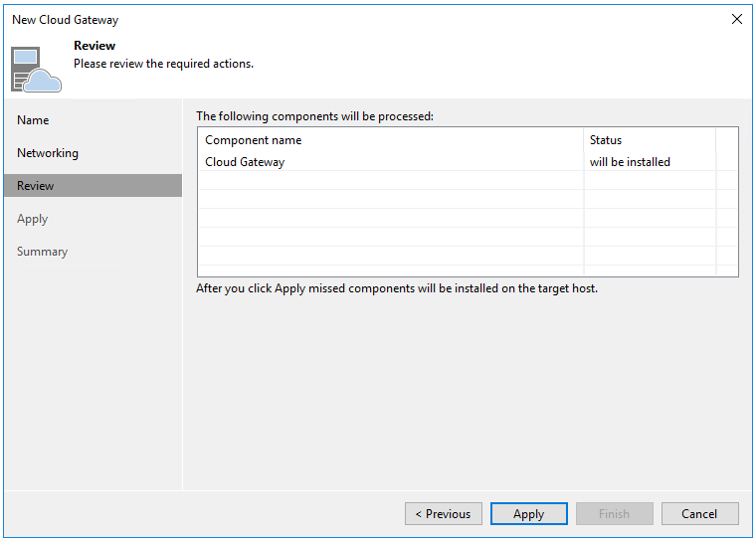Sort by Component name column header
This screenshot has height=542, width=756.
pos(254,140)
